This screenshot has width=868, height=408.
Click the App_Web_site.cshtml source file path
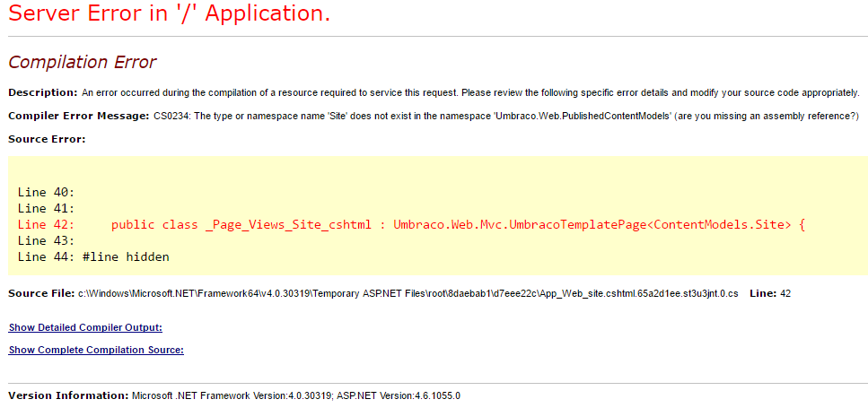[x=408, y=293]
